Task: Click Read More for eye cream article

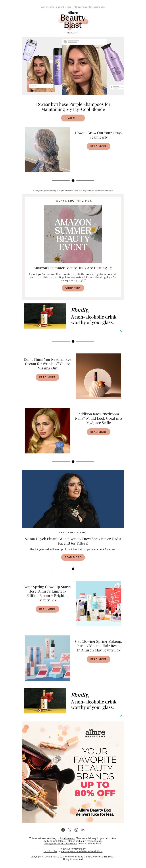Action: [x=47, y=377]
